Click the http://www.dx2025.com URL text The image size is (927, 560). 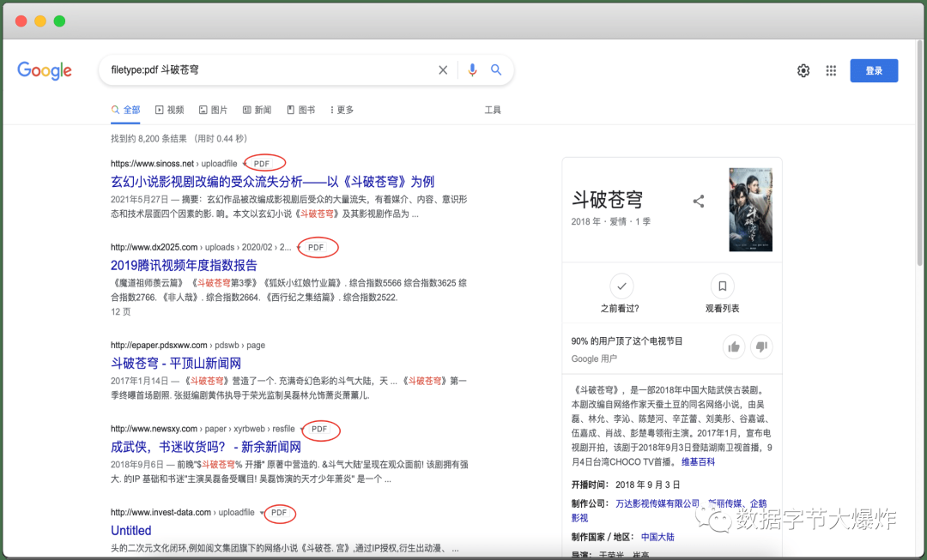tap(154, 247)
